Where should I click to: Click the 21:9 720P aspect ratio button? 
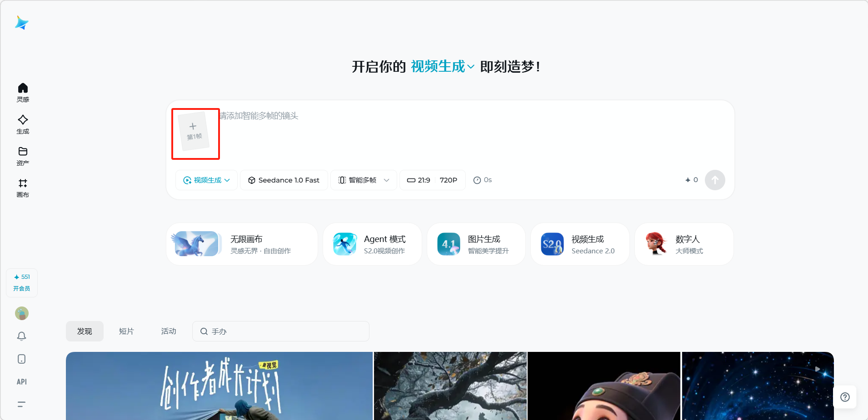pos(432,180)
